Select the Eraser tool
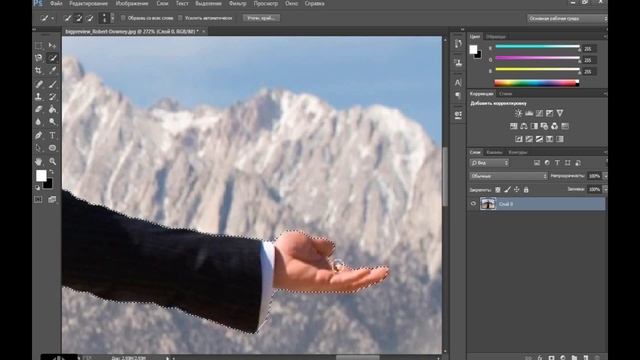The image size is (640, 360). [x=38, y=109]
